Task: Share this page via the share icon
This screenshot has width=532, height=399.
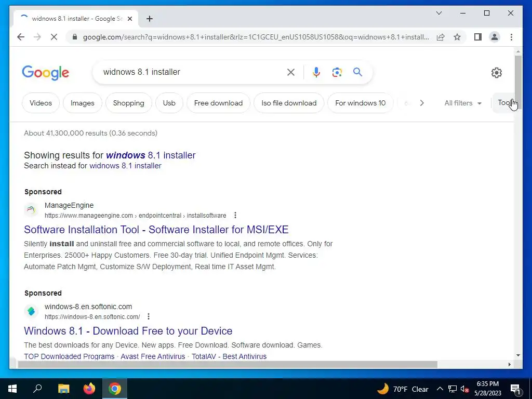Action: click(x=441, y=37)
